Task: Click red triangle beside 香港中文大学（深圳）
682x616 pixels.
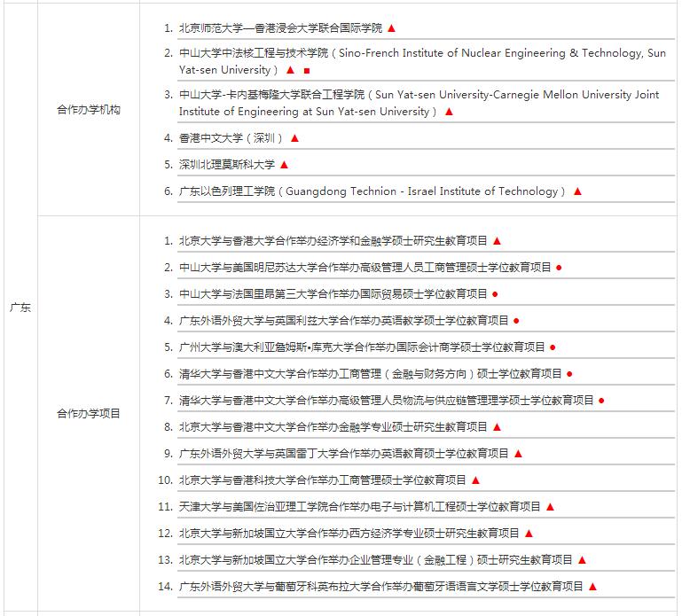Action: [x=295, y=138]
